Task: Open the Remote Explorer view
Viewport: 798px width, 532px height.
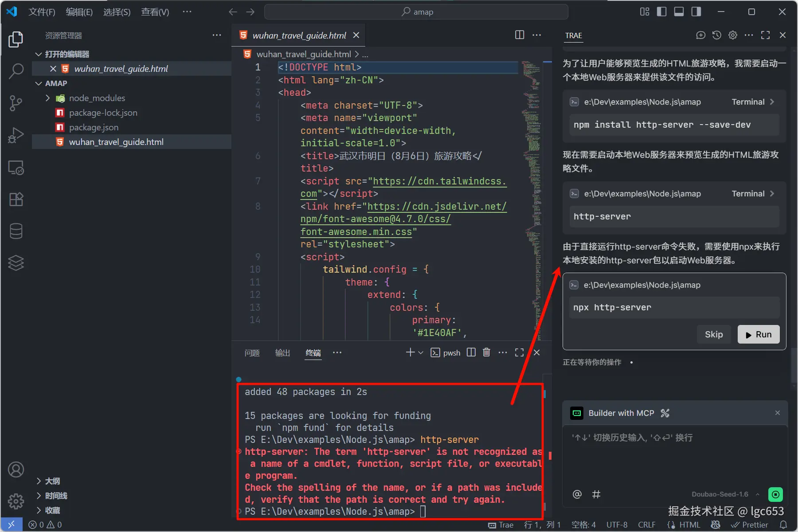Action: tap(16, 168)
